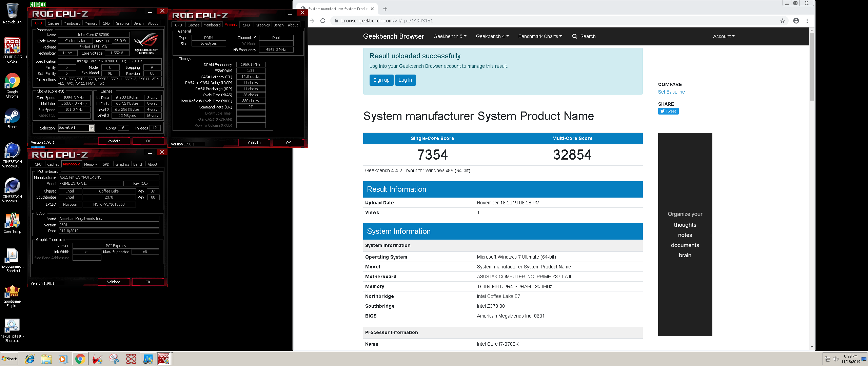This screenshot has height=366, width=868.
Task: Open a new Chrome tab with plus icon
Action: point(385,9)
